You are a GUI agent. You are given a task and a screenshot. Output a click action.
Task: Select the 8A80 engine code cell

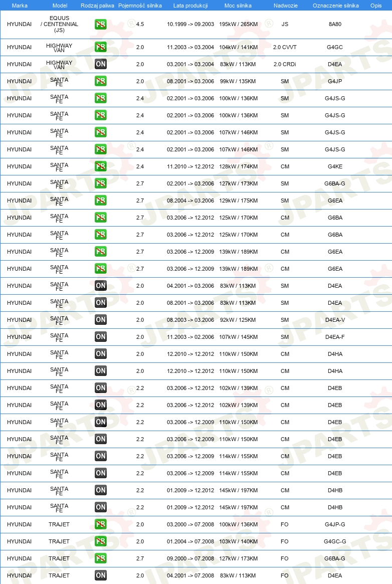335,24
